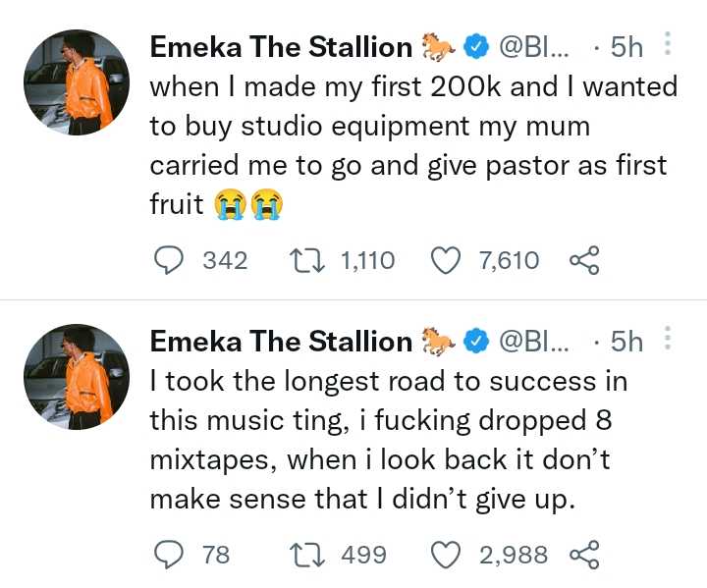This screenshot has width=707, height=588.
Task: Reply to the first-fruit tweet
Action: (x=172, y=260)
